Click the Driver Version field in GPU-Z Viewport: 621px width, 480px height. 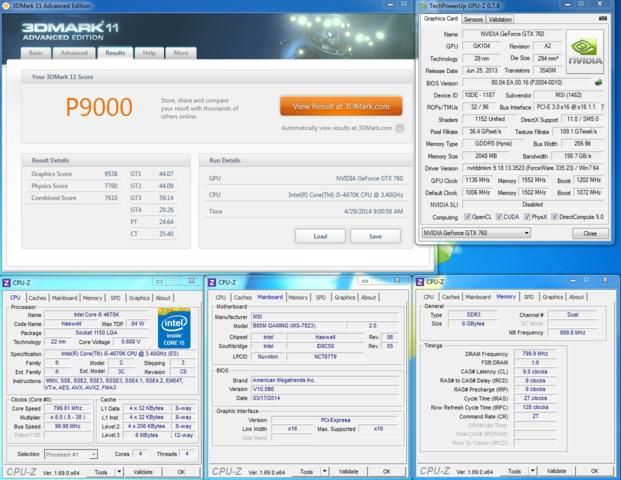tap(533, 168)
